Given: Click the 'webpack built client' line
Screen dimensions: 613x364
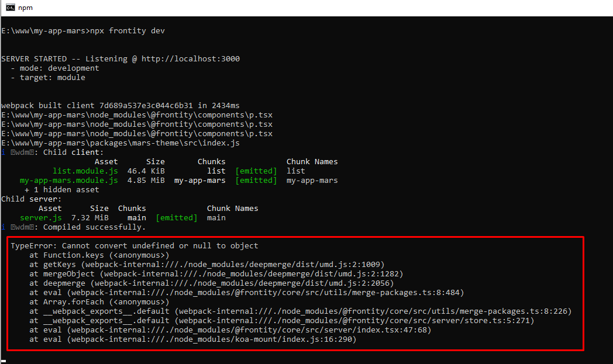Looking at the screenshot, I should pyautogui.click(x=120, y=106).
